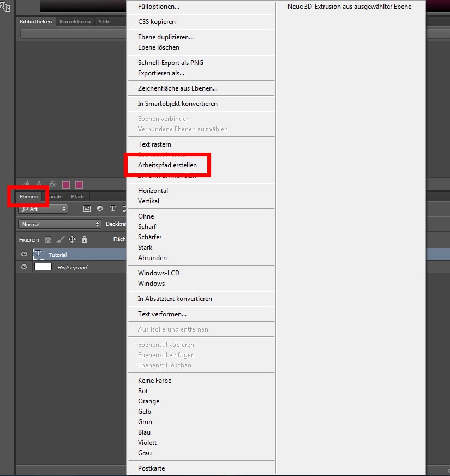
Task: Filter layers by pixel image type
Action: click(87, 209)
